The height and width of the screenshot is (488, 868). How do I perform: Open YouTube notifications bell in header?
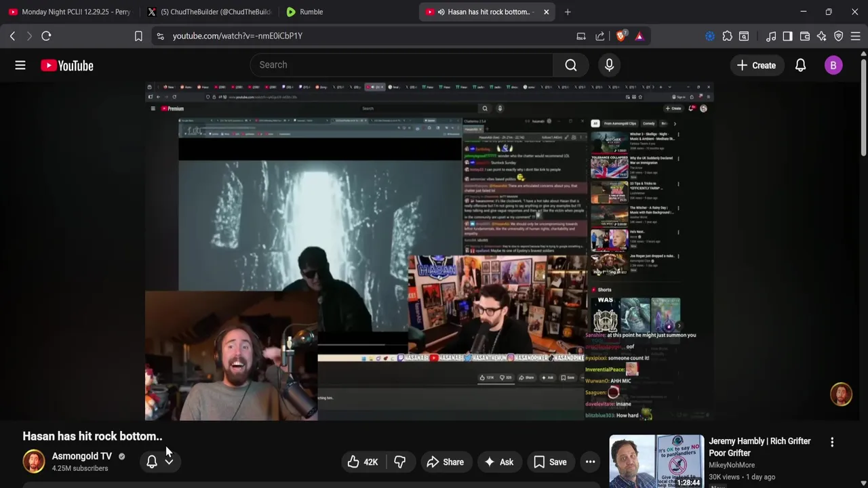[x=800, y=65]
